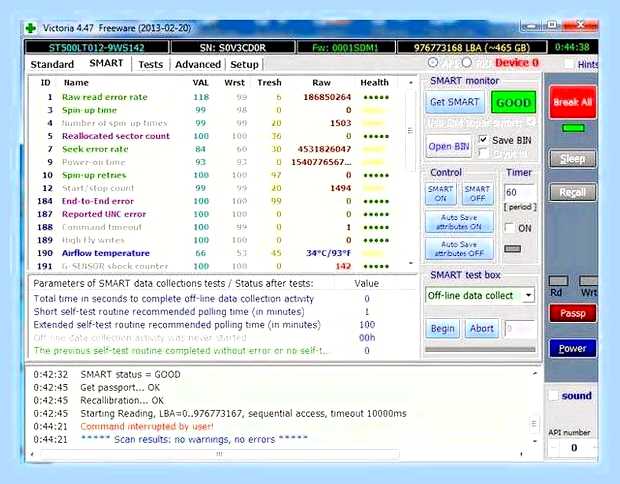Viewport: 620px width, 484px height.
Task: Open the Tests tab
Action: point(150,64)
